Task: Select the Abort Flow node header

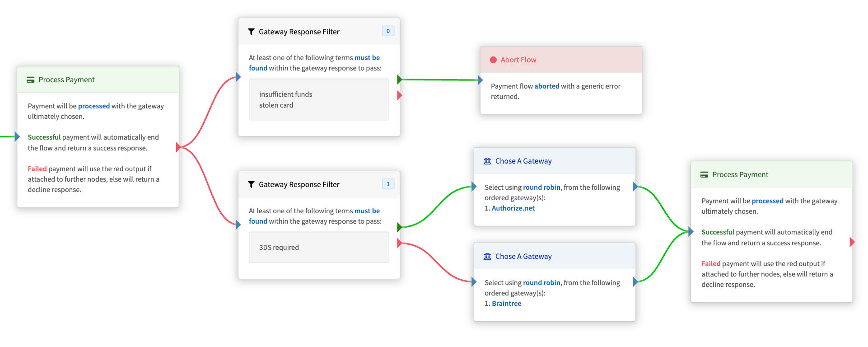Action: click(x=561, y=60)
